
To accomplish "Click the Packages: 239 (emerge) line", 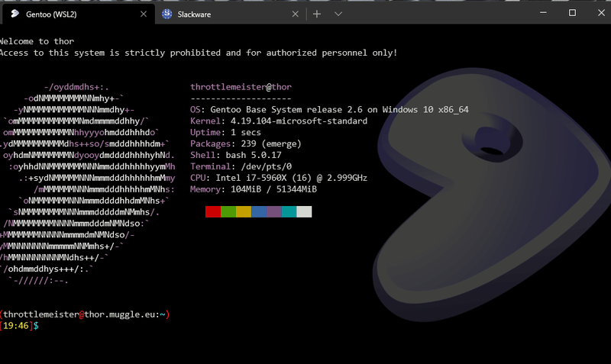I will 246,144.
